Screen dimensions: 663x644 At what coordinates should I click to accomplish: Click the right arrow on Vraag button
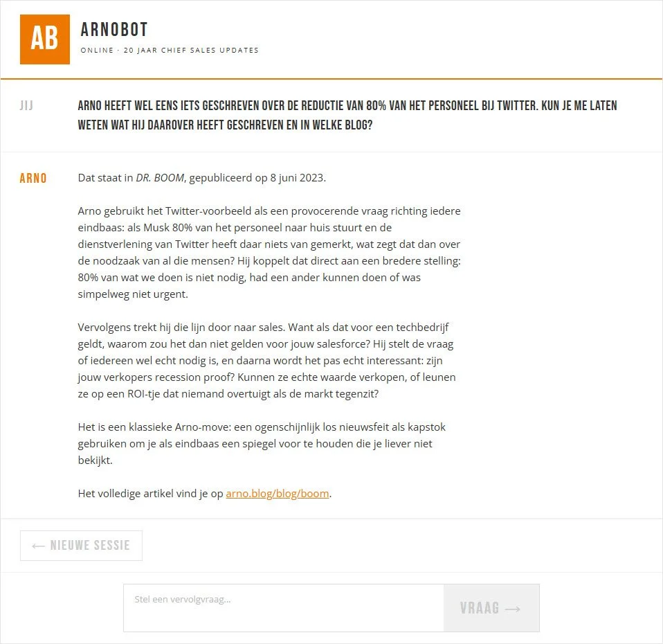click(513, 609)
